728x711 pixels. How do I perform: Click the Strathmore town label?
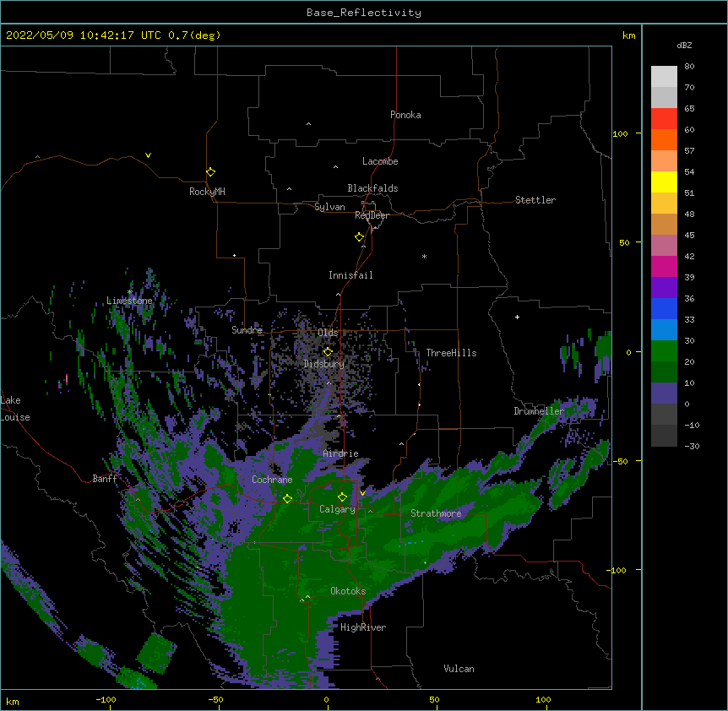point(436,513)
